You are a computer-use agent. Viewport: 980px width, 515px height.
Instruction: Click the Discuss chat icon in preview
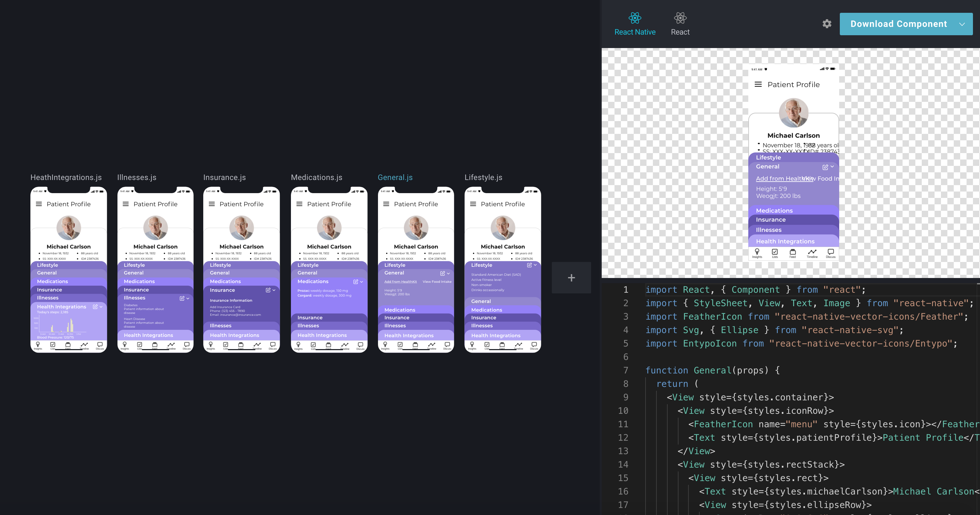831,252
